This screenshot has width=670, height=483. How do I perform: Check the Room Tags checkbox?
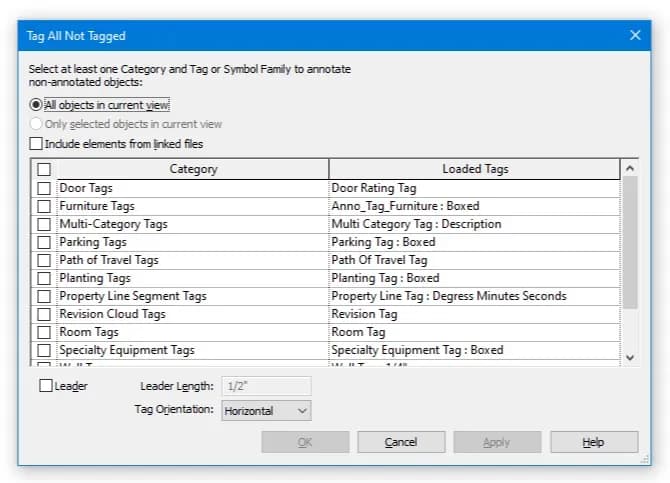click(x=44, y=332)
